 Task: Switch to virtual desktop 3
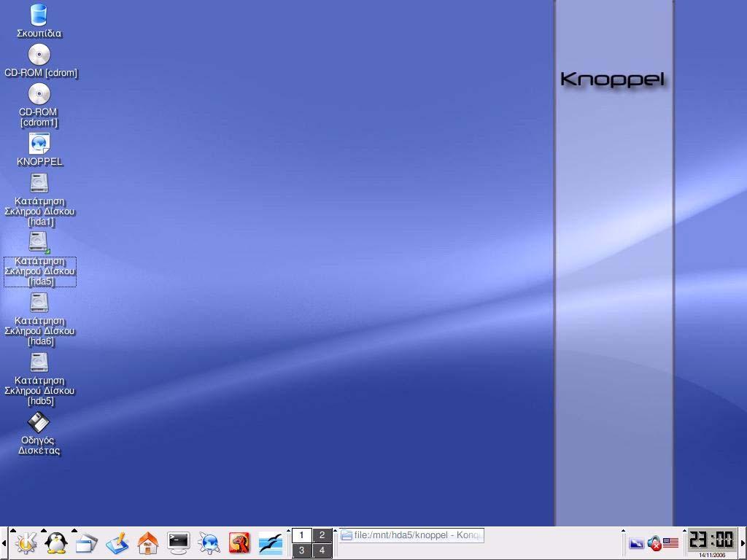click(x=301, y=551)
